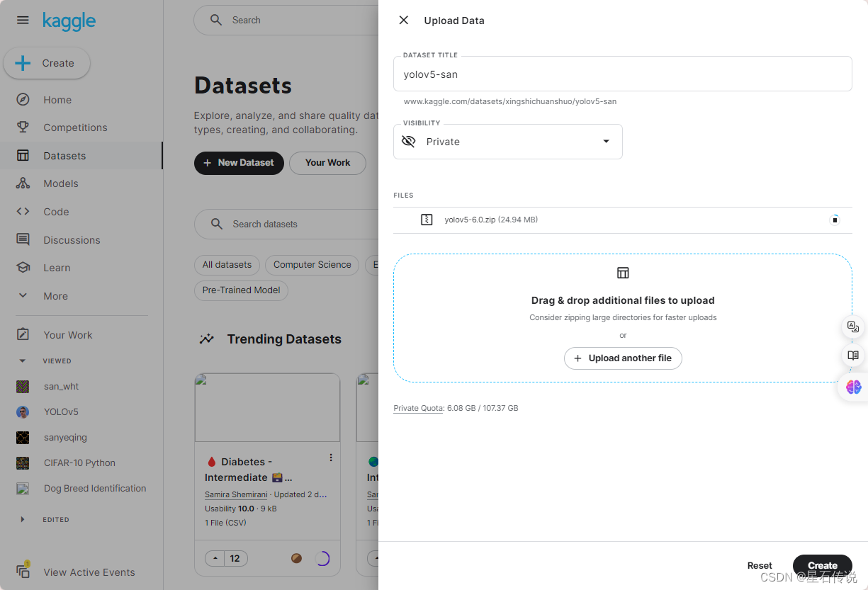The width and height of the screenshot is (868, 590).
Task: Click the Your Work clipboard icon
Action: (23, 334)
